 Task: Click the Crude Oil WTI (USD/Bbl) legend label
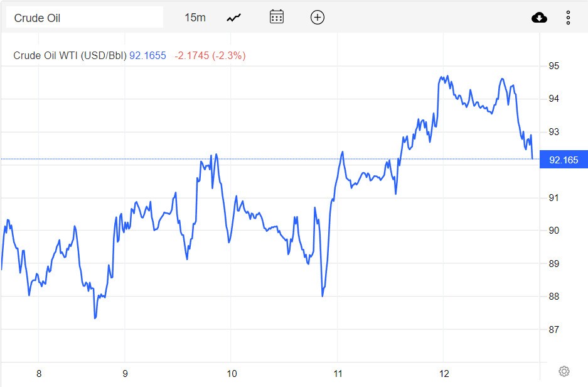tap(70, 56)
